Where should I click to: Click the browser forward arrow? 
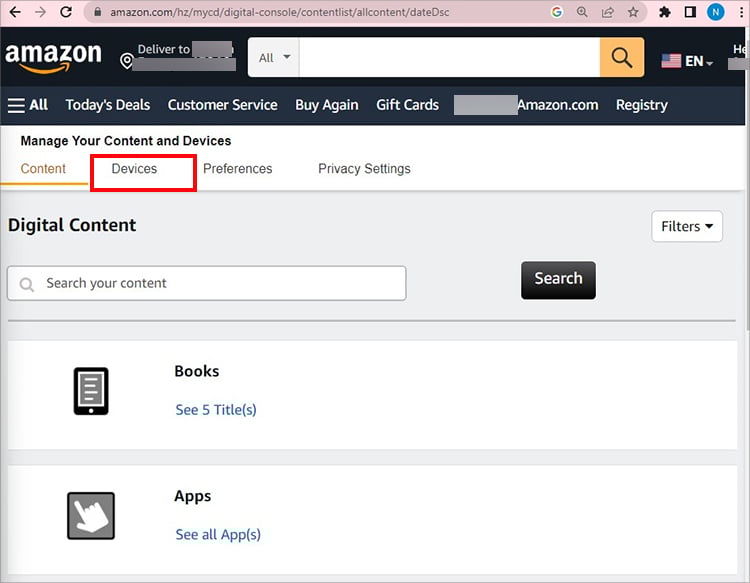point(41,12)
